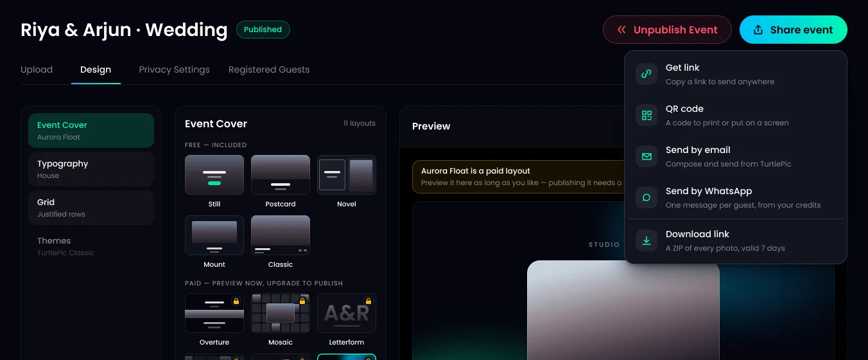Image resolution: width=868 pixels, height=360 pixels.
Task: Switch to the Upload tab
Action: [x=37, y=69]
